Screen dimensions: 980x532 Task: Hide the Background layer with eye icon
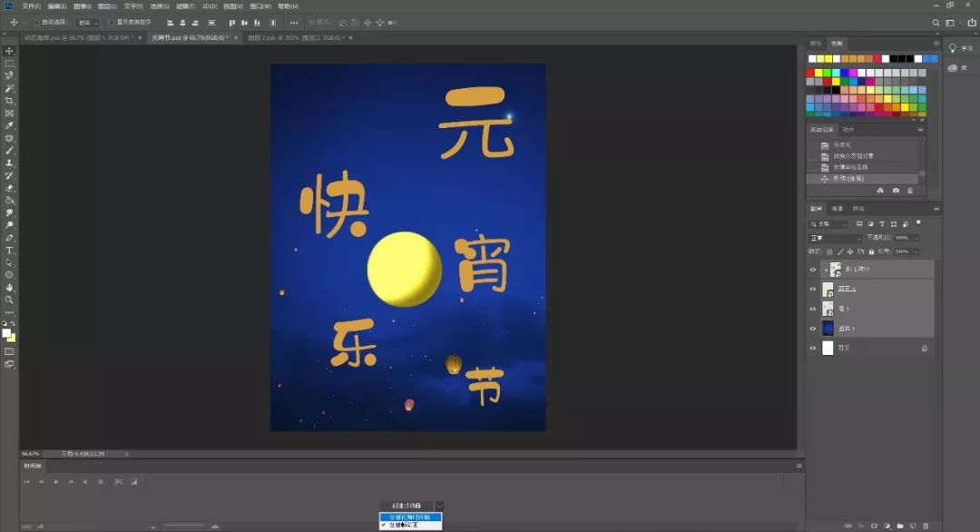[x=813, y=348]
